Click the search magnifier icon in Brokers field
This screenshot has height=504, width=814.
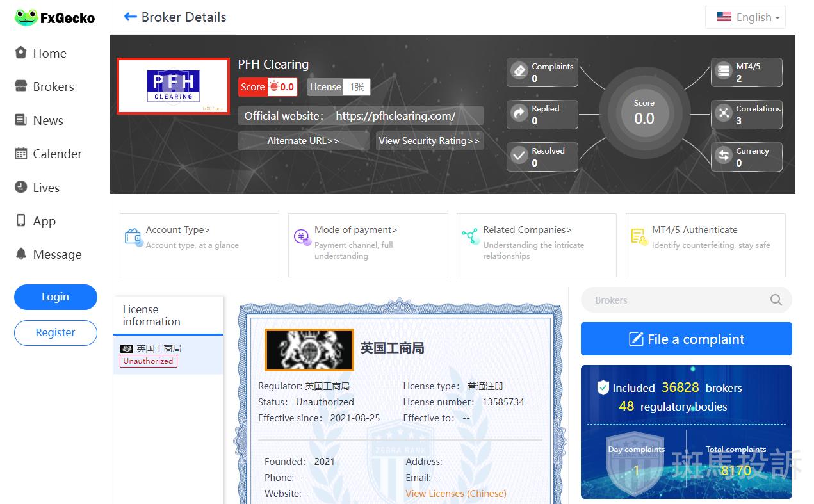tap(776, 300)
